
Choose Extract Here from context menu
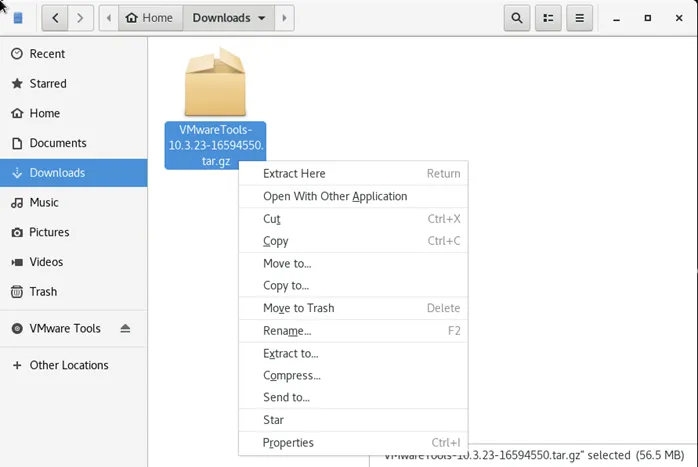[x=353, y=174]
